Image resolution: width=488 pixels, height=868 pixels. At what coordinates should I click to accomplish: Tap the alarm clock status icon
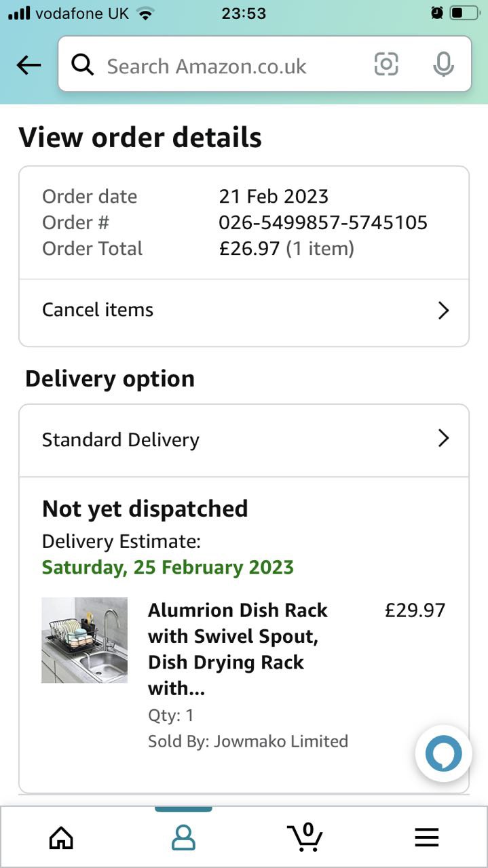tap(437, 13)
